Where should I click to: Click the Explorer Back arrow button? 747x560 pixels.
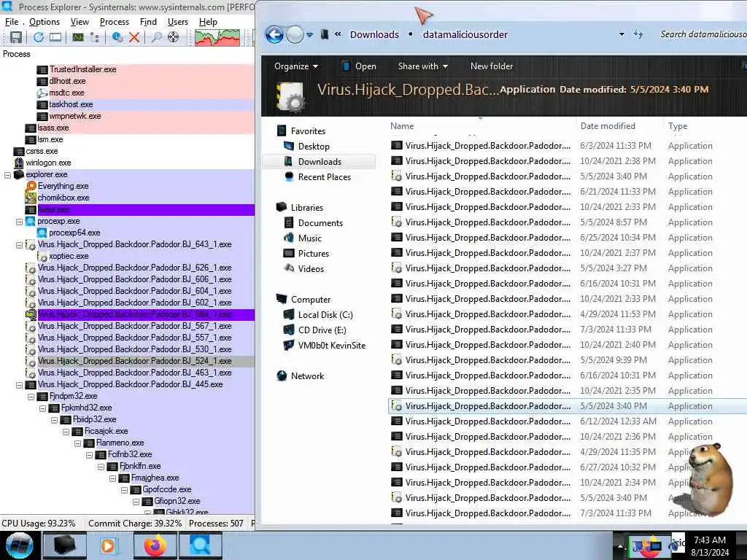click(274, 34)
